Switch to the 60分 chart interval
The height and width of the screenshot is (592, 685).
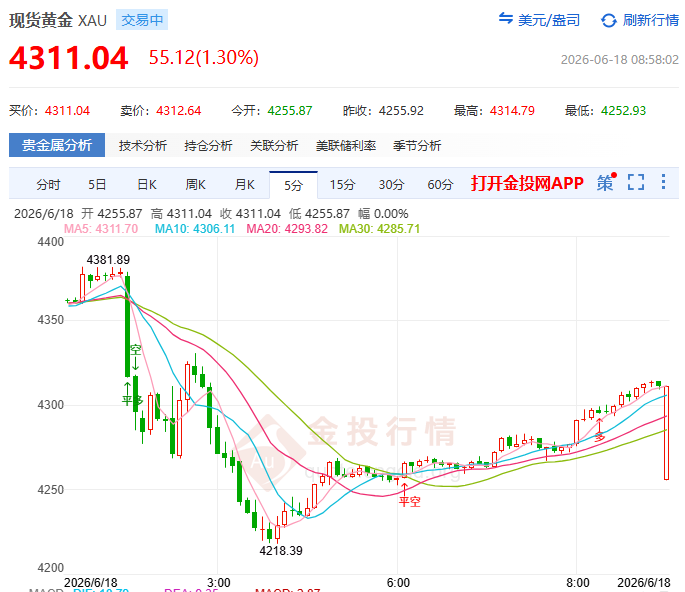pos(440,184)
